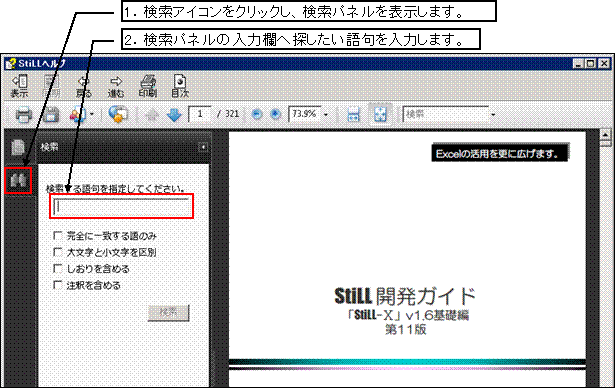Open the 目次 contents icon

pyautogui.click(x=180, y=86)
